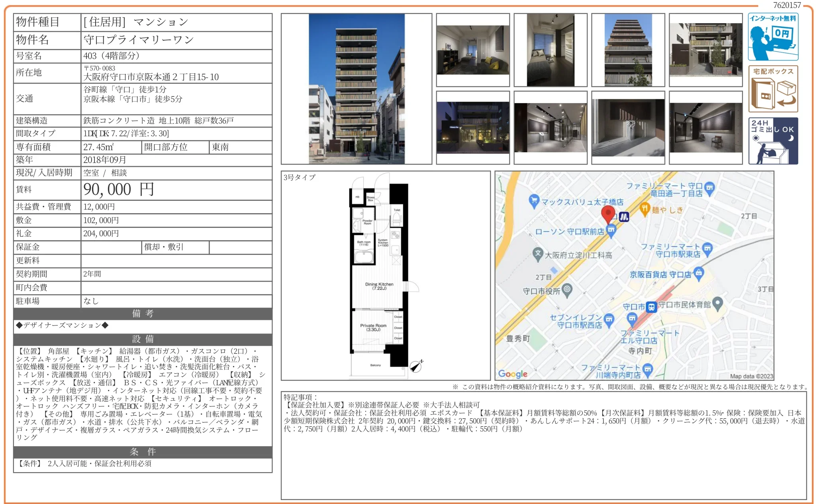Viewport: 819px width, 504px height.
Task: Open the lobby with chair thumbnail
Action: point(705,127)
